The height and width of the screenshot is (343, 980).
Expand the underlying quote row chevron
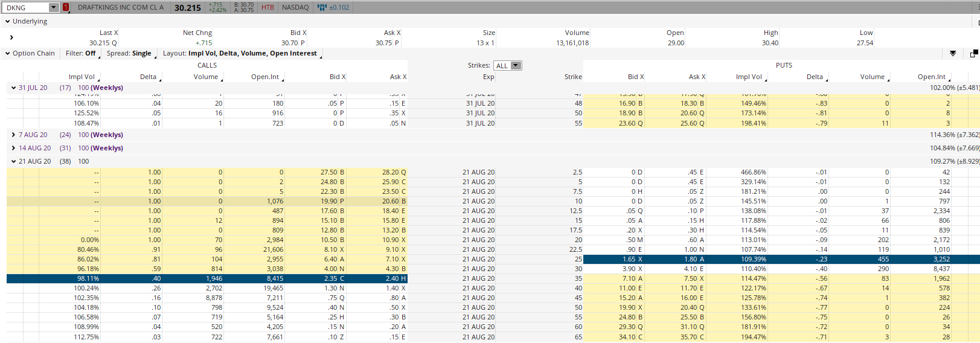11,37
